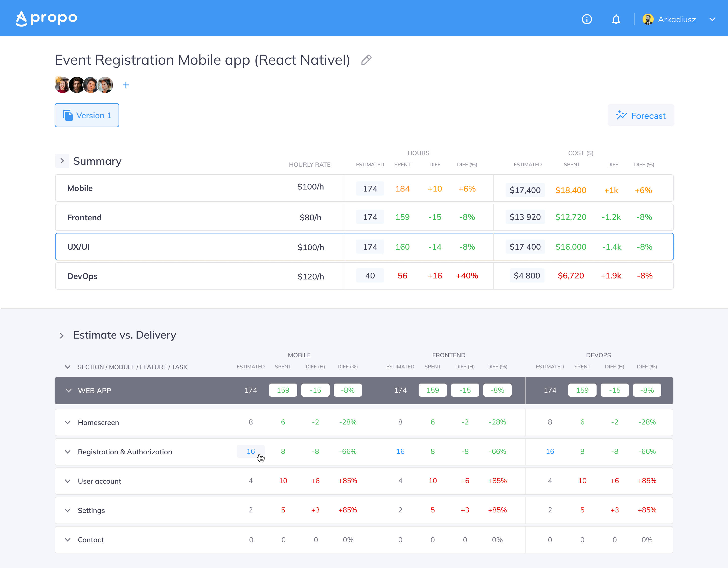Viewport: 728px width, 568px height.
Task: Click Mobile estimated hours field 174
Action: click(x=370, y=188)
